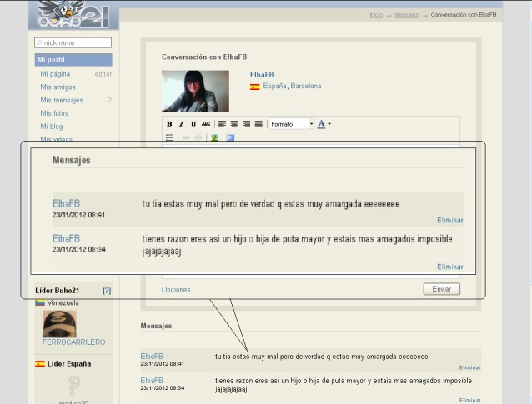Center align the message text
This screenshot has height=404, width=532.
(234, 124)
